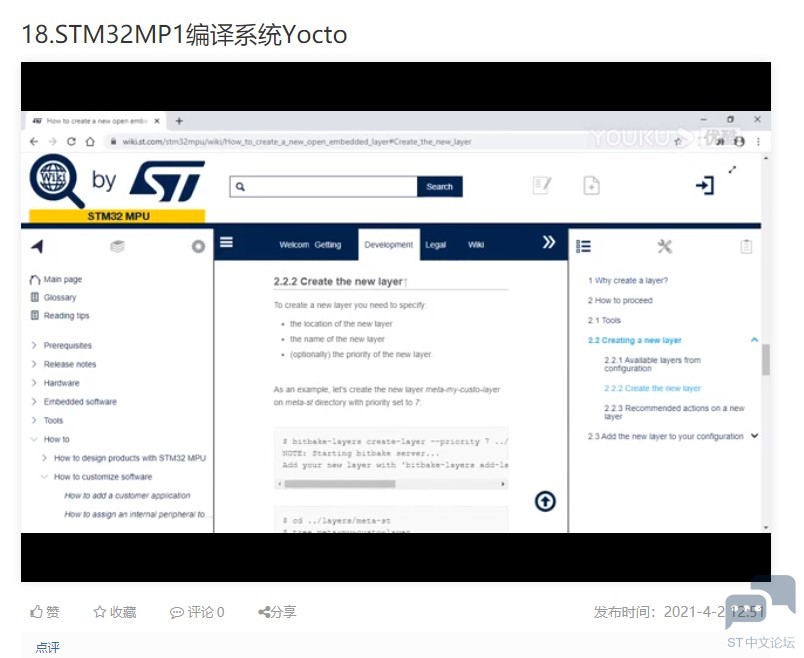Click the ST logo
The image size is (804, 658).
point(167,181)
